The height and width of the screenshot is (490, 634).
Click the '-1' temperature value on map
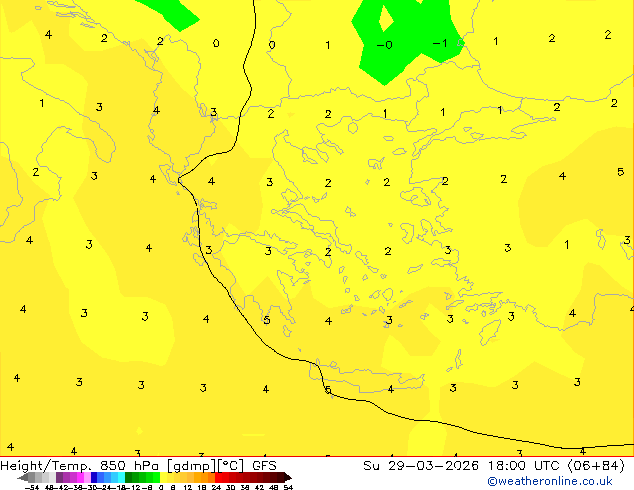click(440, 43)
